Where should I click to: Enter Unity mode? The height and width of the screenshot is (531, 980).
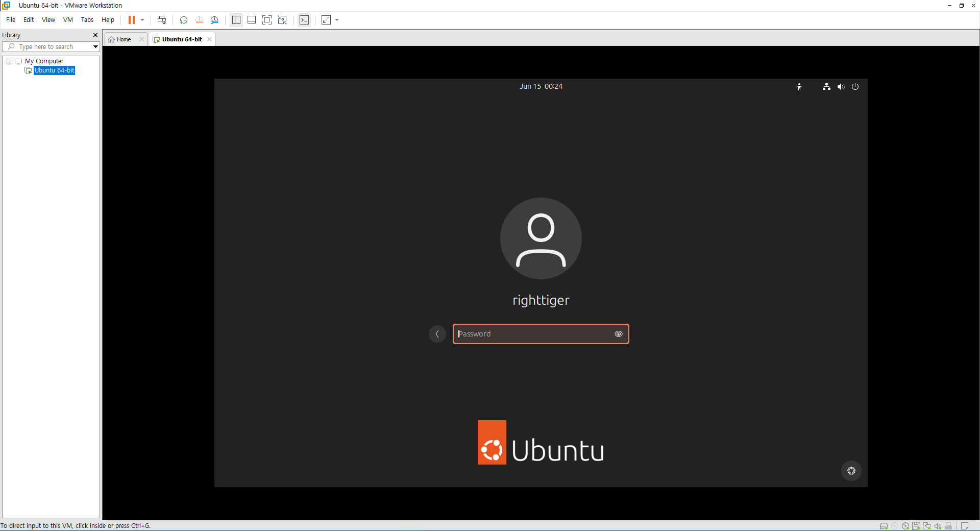point(282,20)
